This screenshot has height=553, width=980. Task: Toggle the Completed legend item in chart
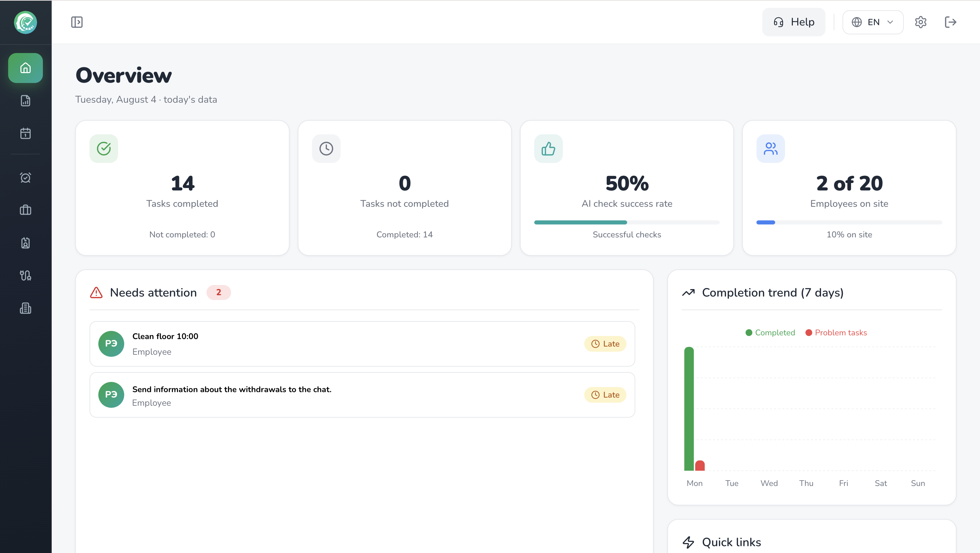770,333
